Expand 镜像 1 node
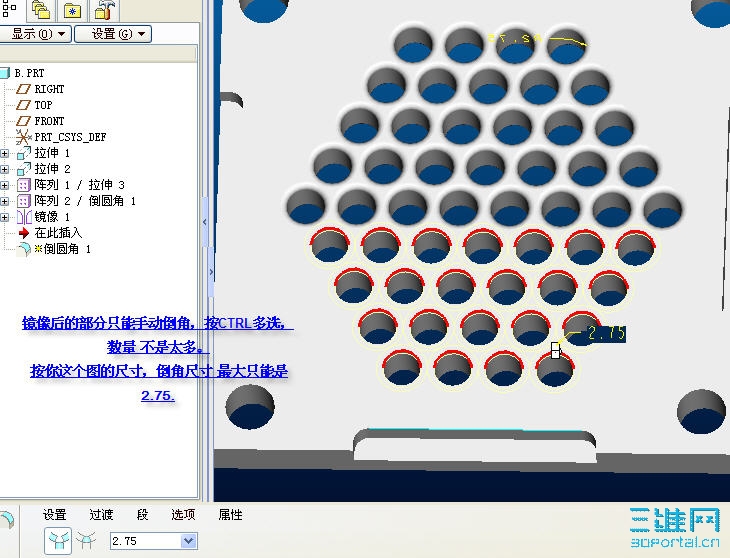Viewport: 730px width, 558px height. 4,217
